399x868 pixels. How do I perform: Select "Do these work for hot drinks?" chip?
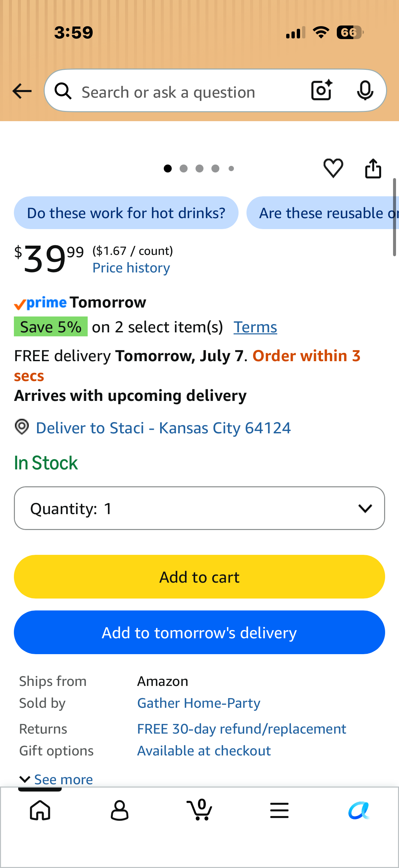[126, 213]
